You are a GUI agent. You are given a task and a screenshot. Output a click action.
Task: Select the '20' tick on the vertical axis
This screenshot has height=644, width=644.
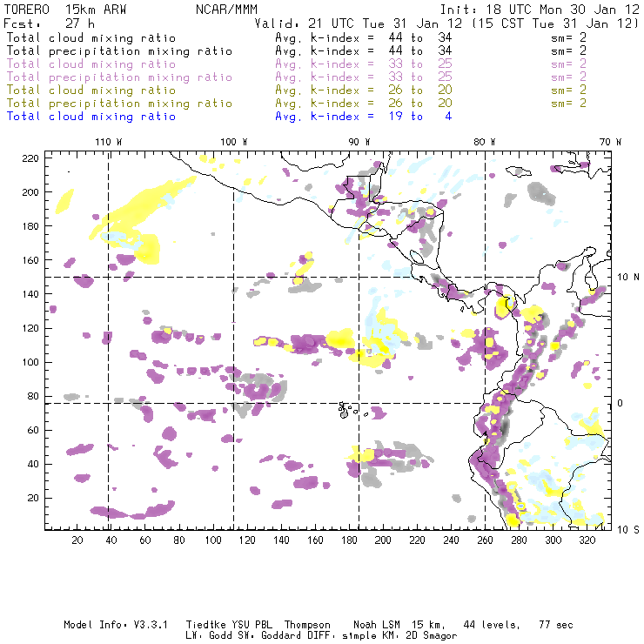pyautogui.click(x=33, y=498)
